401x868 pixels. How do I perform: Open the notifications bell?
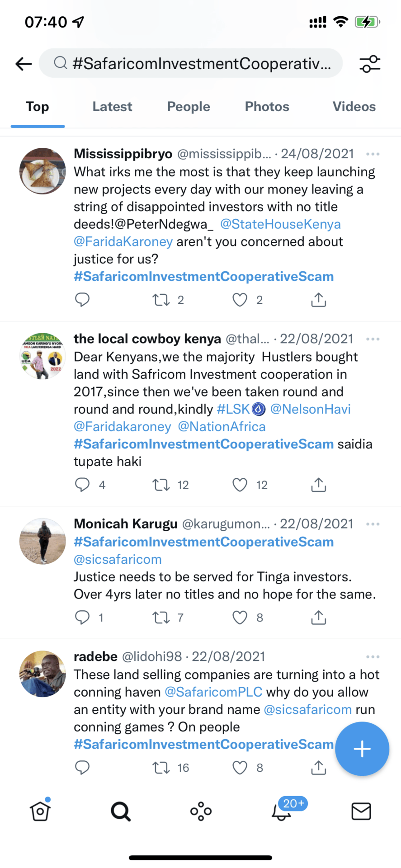pyautogui.click(x=282, y=811)
